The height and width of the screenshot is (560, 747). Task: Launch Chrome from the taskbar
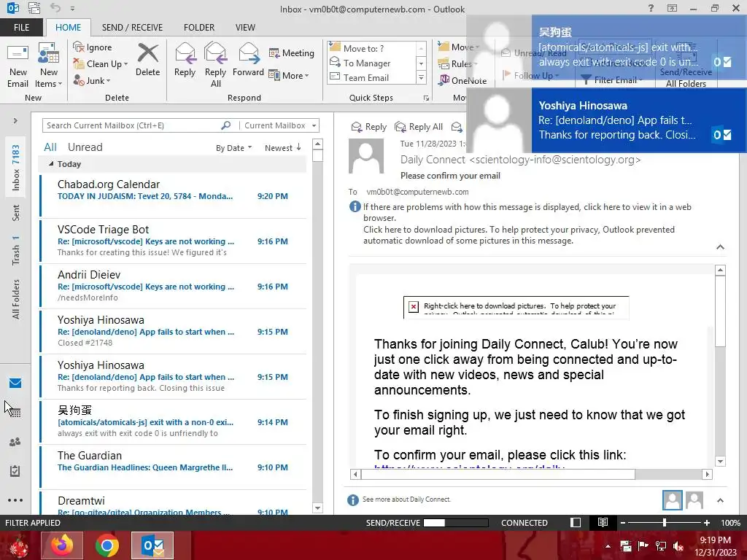107,545
